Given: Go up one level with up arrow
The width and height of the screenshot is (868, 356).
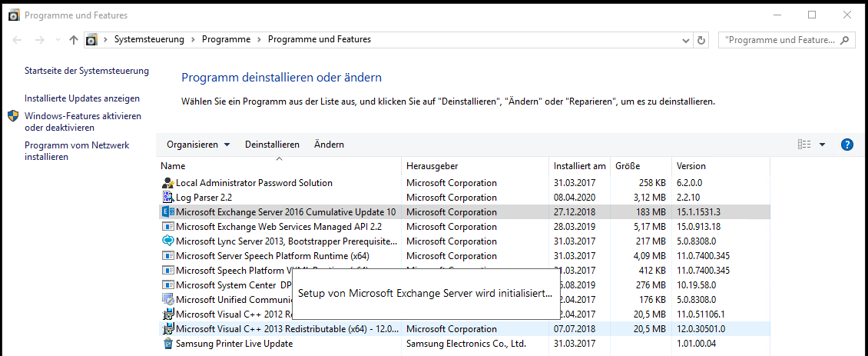Looking at the screenshot, I should point(74,40).
